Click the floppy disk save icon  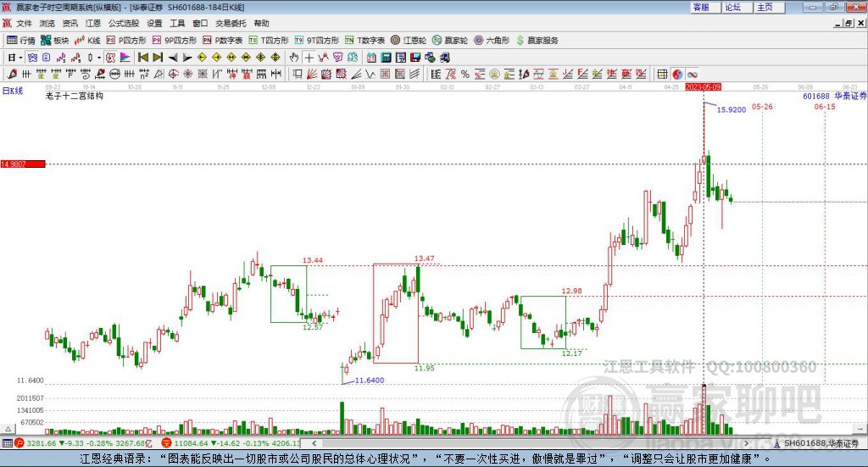(415, 58)
